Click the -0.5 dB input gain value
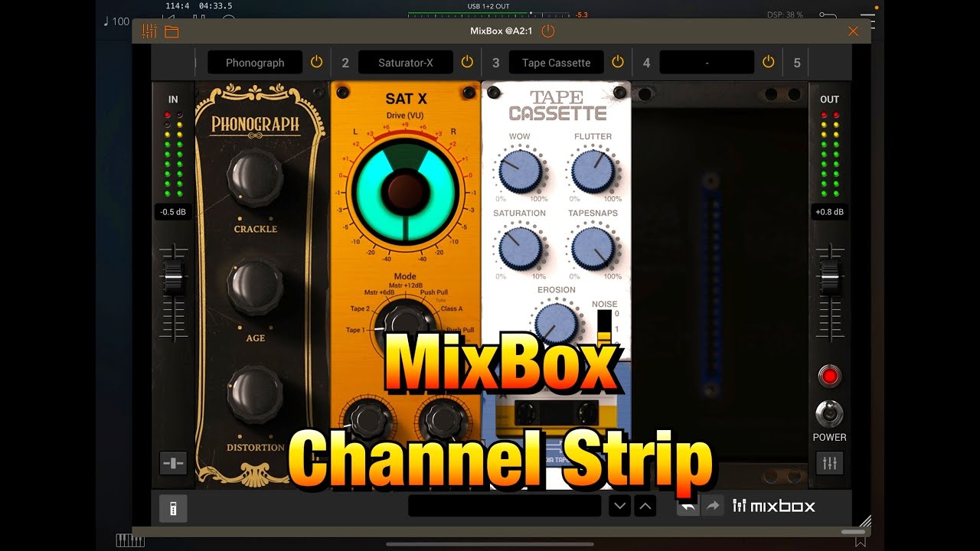Image resolution: width=980 pixels, height=551 pixels. click(x=173, y=213)
